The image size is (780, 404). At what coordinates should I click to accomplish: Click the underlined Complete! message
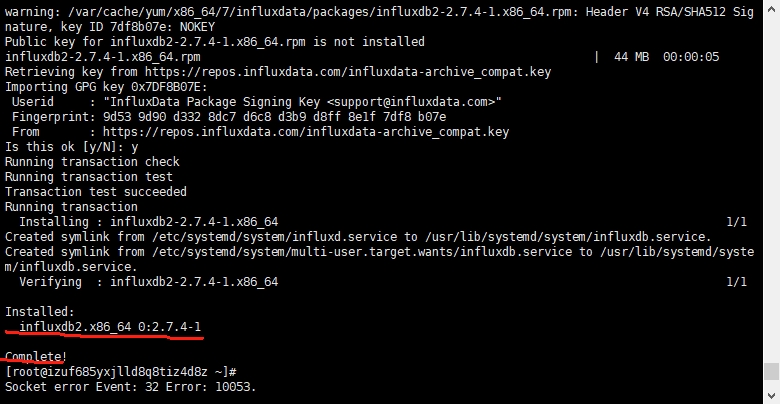point(36,357)
